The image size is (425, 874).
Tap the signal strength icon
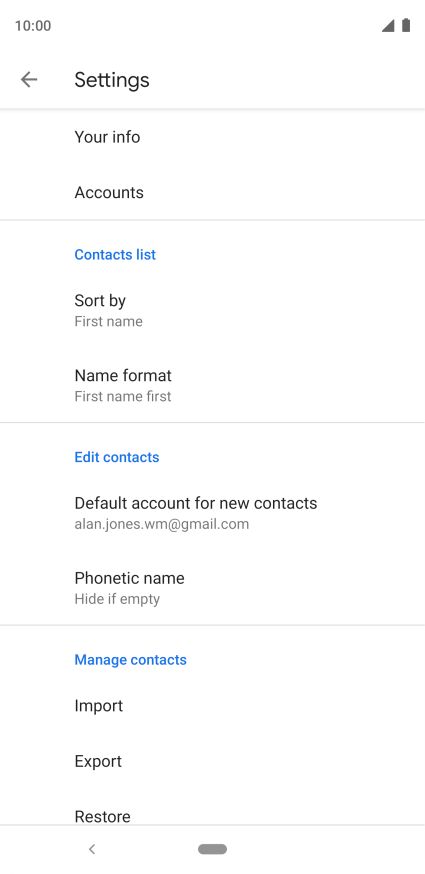388,26
